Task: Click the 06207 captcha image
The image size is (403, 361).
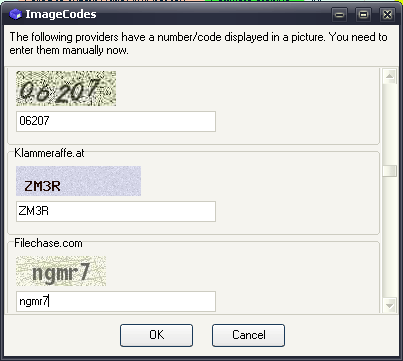Action: 66,88
